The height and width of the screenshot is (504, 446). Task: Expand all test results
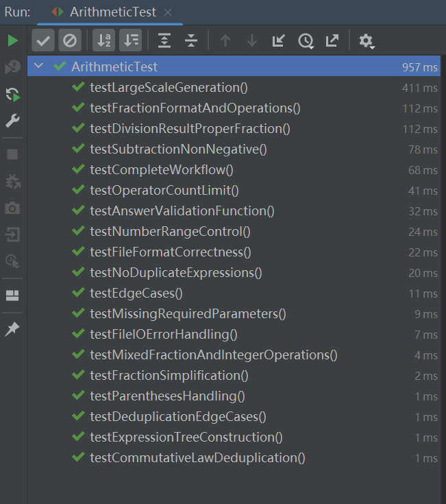tap(164, 40)
